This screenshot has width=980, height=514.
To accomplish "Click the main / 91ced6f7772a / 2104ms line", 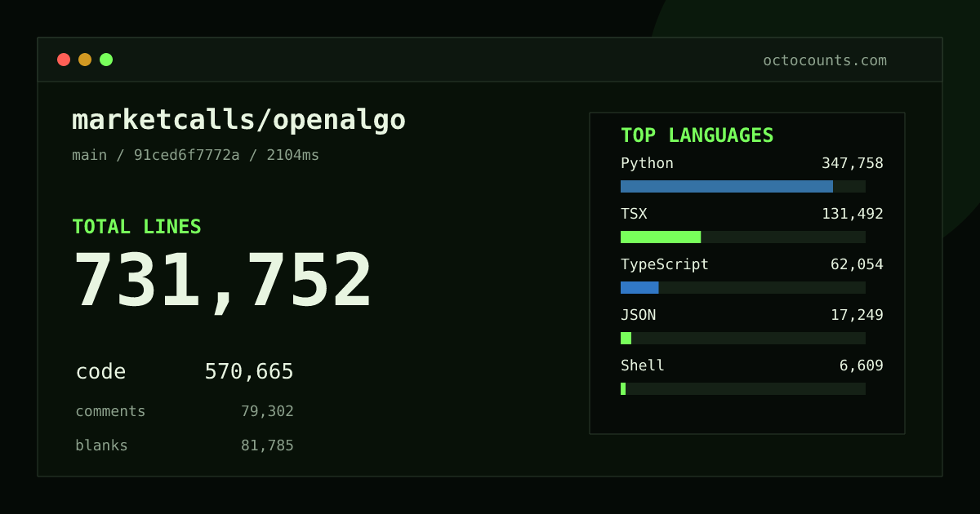I will click(x=196, y=155).
